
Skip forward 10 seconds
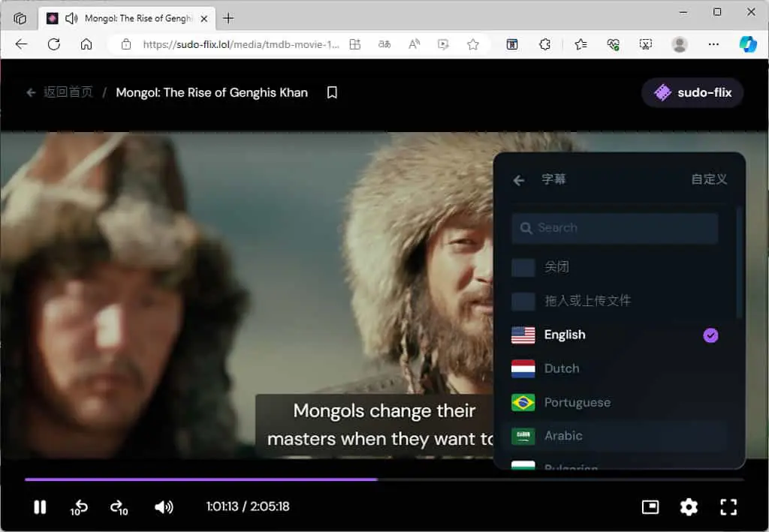(119, 507)
